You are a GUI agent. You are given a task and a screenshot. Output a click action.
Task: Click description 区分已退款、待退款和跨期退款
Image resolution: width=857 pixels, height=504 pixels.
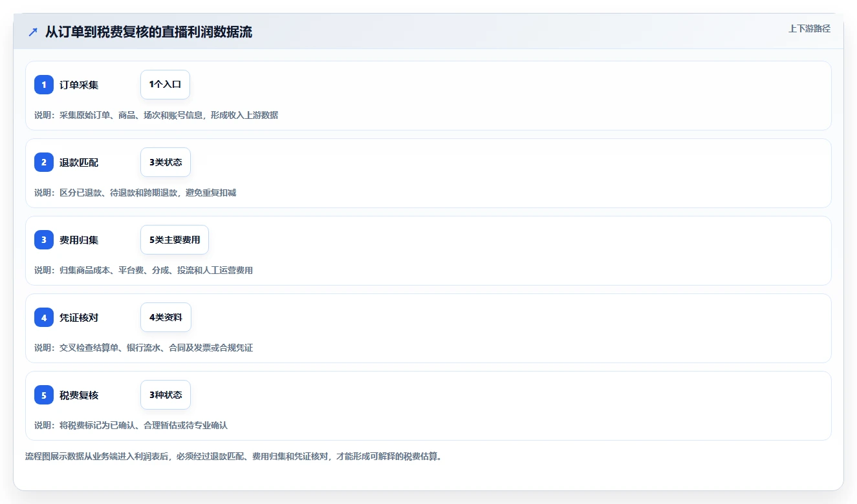pyautogui.click(x=135, y=193)
